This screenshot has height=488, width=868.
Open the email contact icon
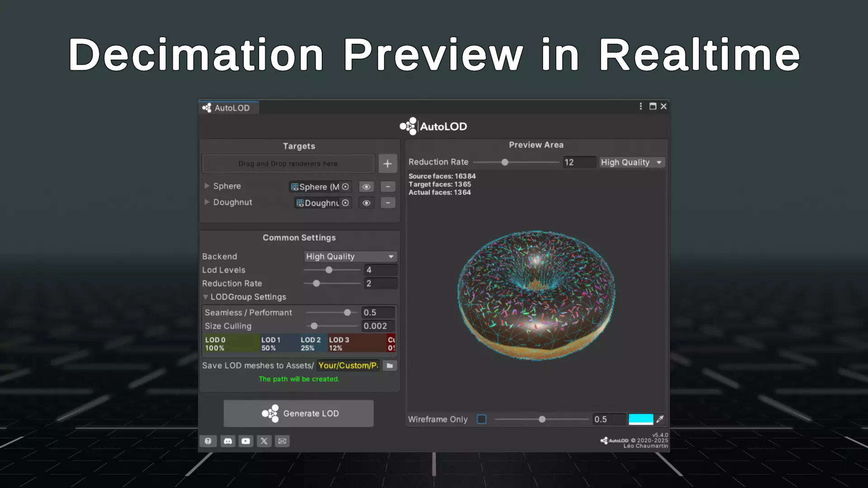(282, 441)
